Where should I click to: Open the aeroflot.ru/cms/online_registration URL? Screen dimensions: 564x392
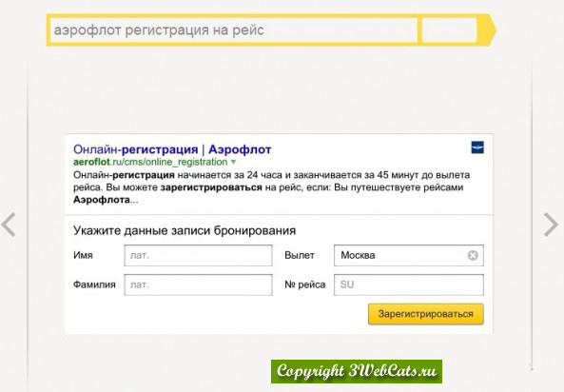click(x=150, y=162)
